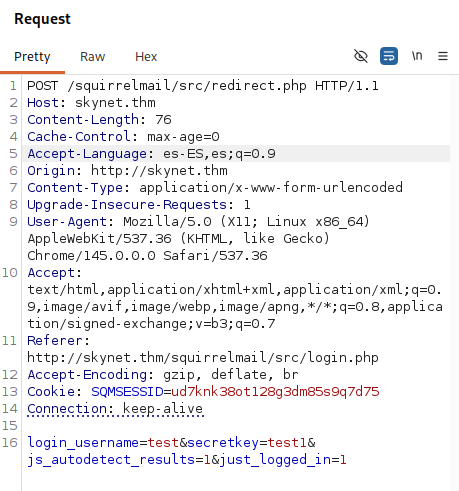Toggle hide non-printable eye-slash icon
Image resolution: width=459 pixels, height=491 pixels.
click(x=361, y=56)
